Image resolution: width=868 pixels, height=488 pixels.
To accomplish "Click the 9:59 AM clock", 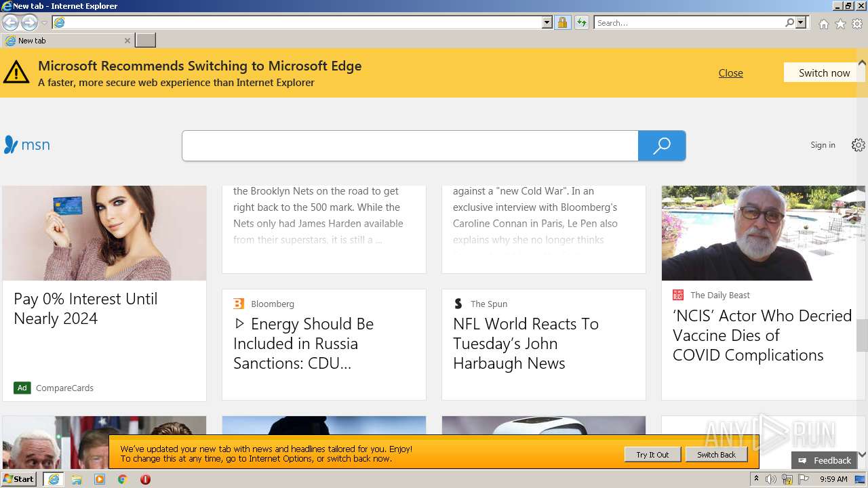I will click(833, 479).
